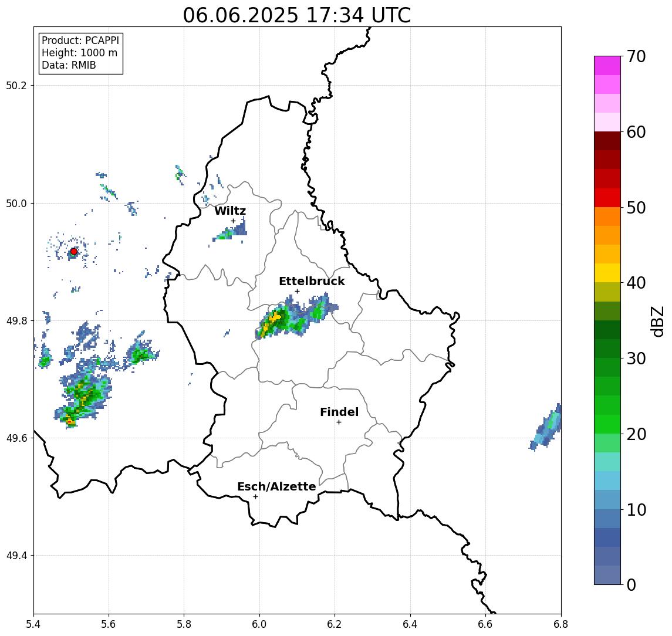Image resolution: width=672 pixels, height=636 pixels.
Task: Click the longitude 5.4 axis tick label
Action: click(x=33, y=624)
